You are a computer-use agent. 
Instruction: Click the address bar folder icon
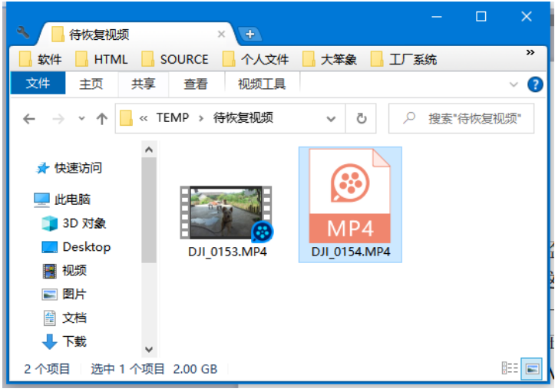coord(126,118)
